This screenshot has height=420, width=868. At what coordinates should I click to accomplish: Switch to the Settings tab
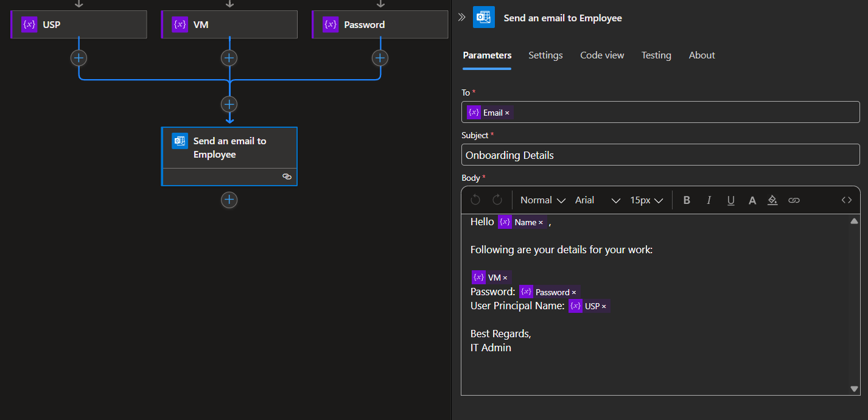point(545,55)
